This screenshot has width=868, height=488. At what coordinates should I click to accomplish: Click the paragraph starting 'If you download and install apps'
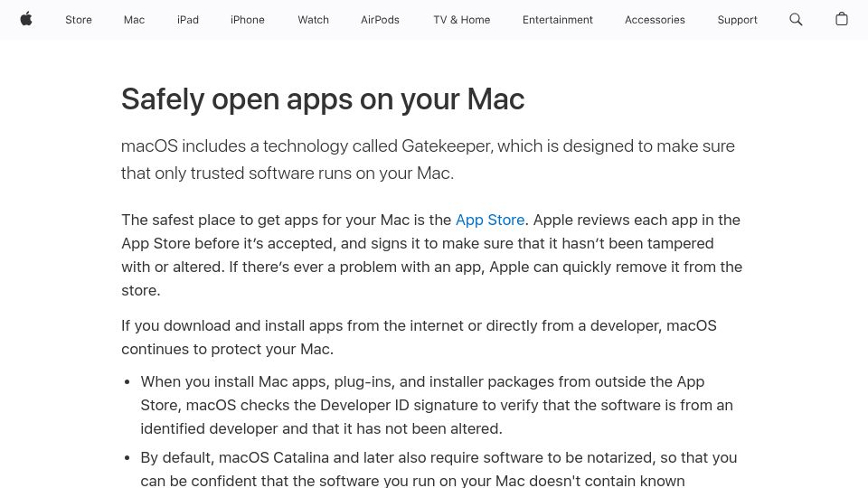419,337
